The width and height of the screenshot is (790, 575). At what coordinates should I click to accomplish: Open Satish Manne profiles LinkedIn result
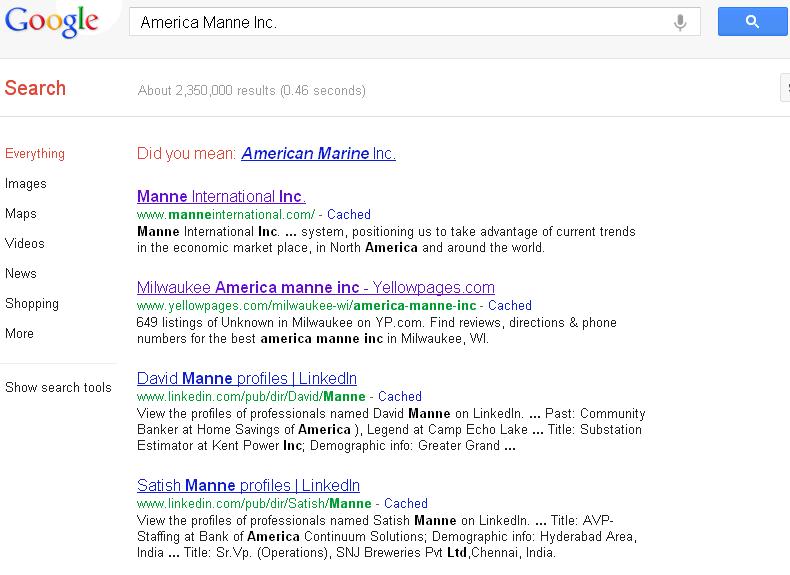248,485
